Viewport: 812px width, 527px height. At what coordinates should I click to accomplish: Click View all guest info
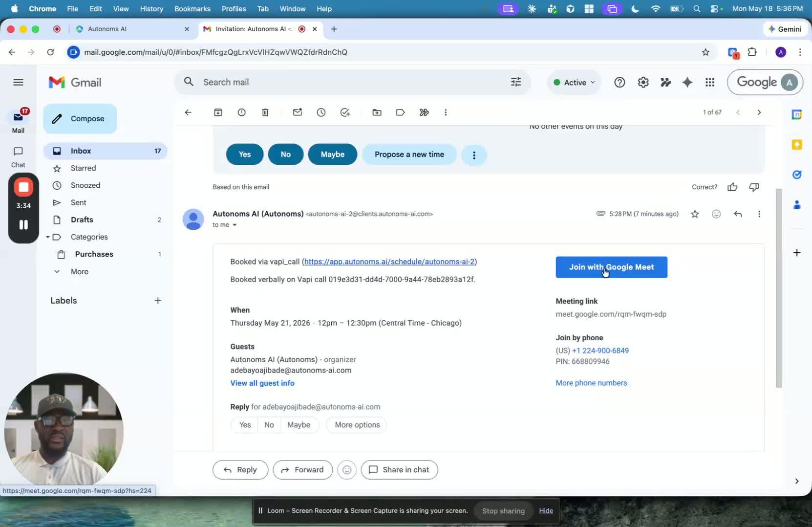(262, 383)
